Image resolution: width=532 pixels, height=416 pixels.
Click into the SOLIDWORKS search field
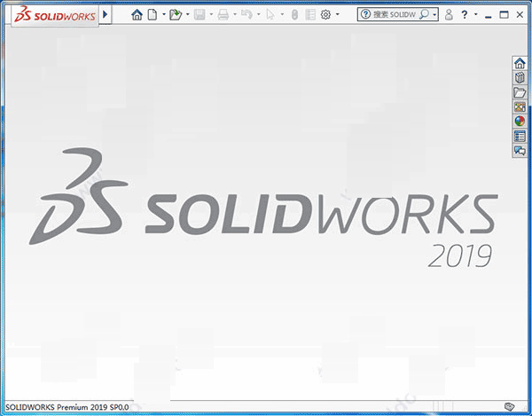click(x=395, y=14)
